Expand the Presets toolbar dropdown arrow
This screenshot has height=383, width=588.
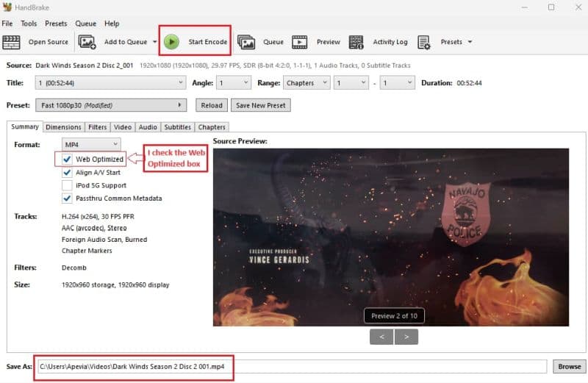[x=470, y=42]
